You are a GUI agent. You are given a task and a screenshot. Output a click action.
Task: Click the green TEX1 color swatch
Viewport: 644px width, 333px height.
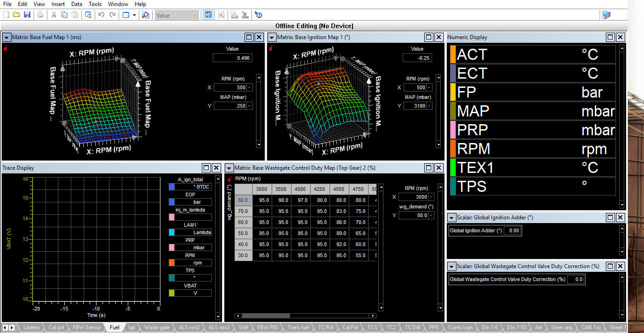pyautogui.click(x=453, y=167)
